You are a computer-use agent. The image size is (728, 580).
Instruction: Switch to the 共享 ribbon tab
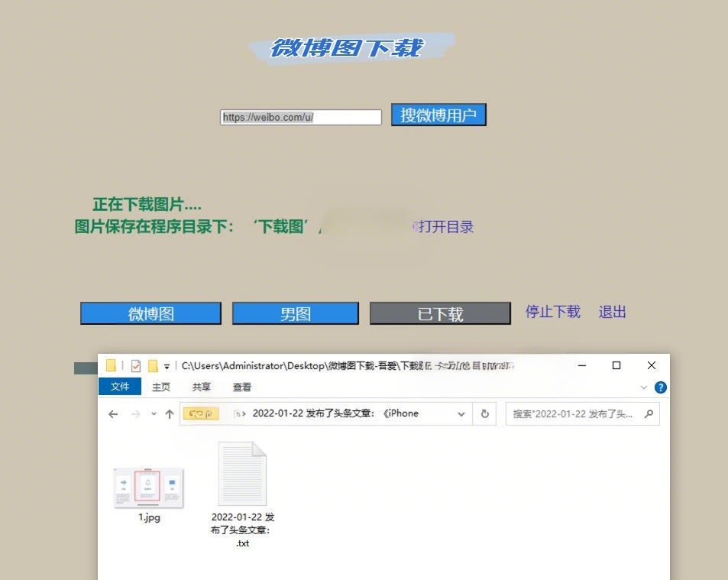pos(202,387)
